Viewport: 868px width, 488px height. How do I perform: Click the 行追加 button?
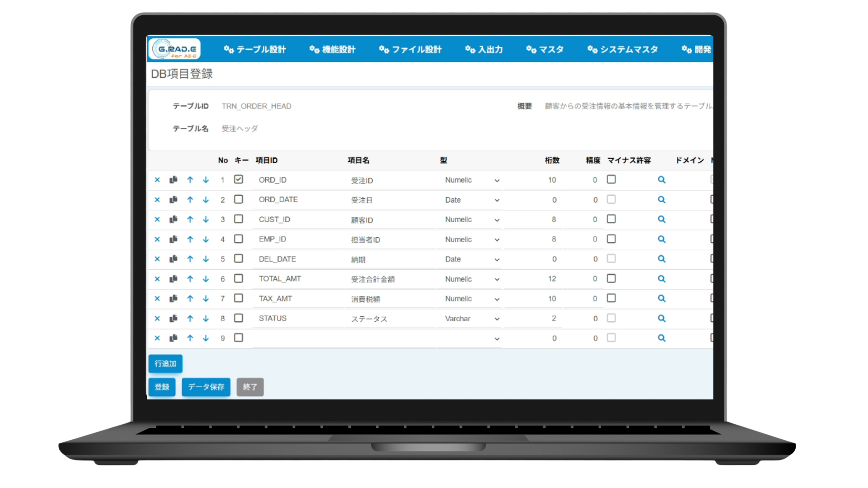click(165, 364)
